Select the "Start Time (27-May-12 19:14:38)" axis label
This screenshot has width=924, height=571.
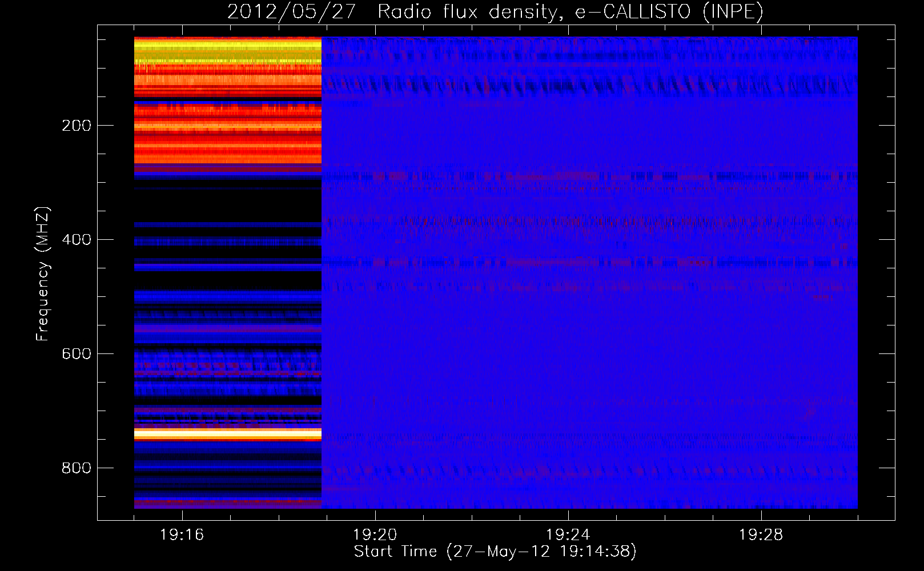[x=495, y=552]
